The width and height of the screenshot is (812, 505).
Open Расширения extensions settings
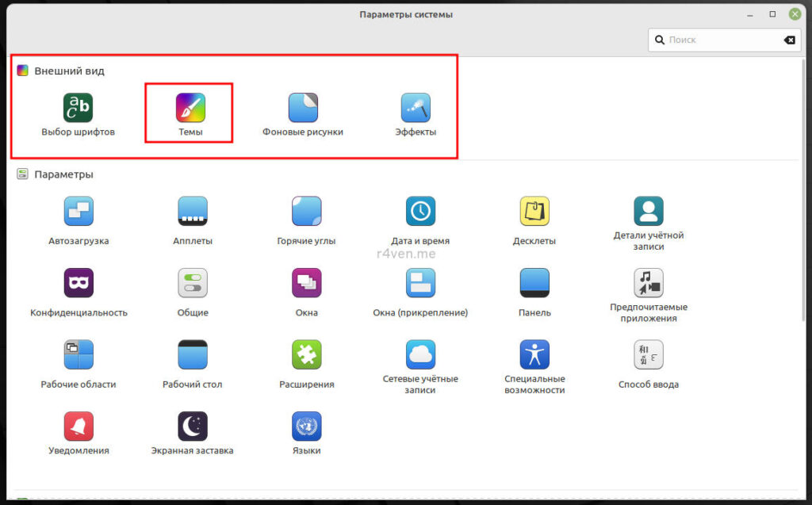[307, 354]
